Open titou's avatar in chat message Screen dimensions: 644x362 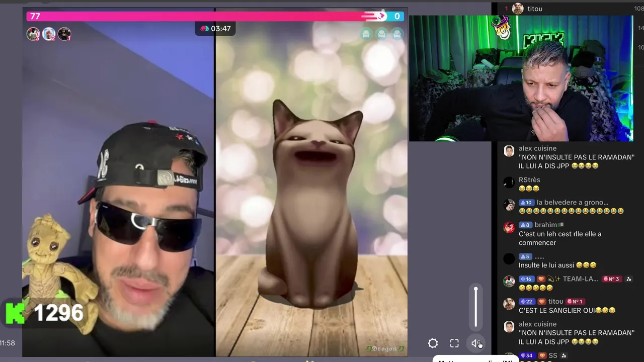(509, 304)
